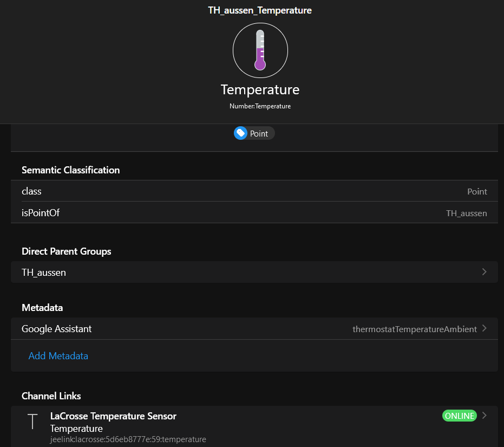Viewport: 504px width, 447px height.
Task: Select the Point semantic tag chip
Action: [x=254, y=133]
